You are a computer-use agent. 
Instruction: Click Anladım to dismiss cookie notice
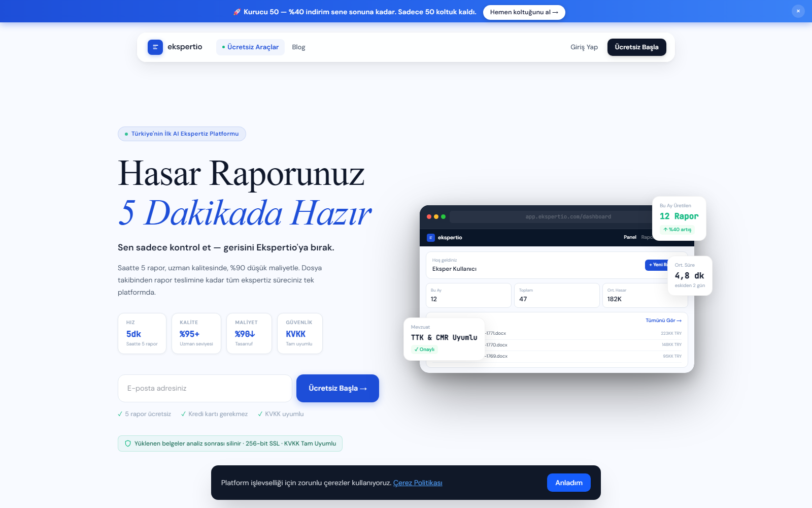coord(568,483)
